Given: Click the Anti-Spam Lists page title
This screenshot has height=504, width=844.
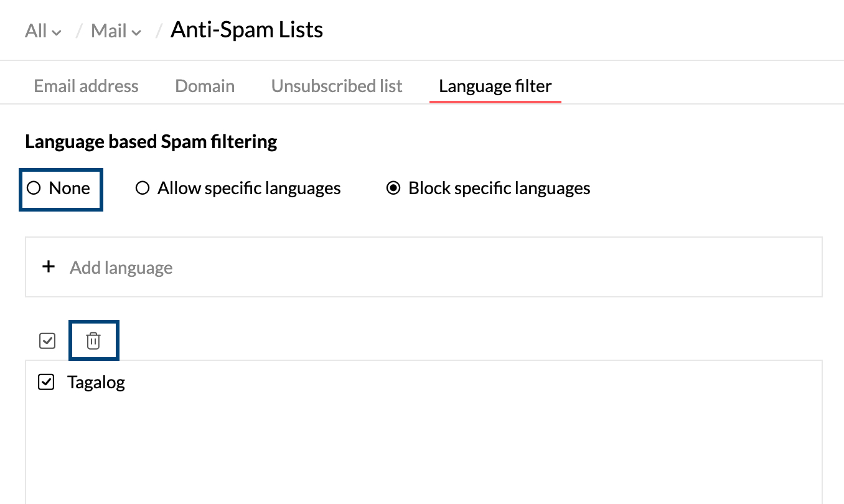Looking at the screenshot, I should click(x=247, y=30).
